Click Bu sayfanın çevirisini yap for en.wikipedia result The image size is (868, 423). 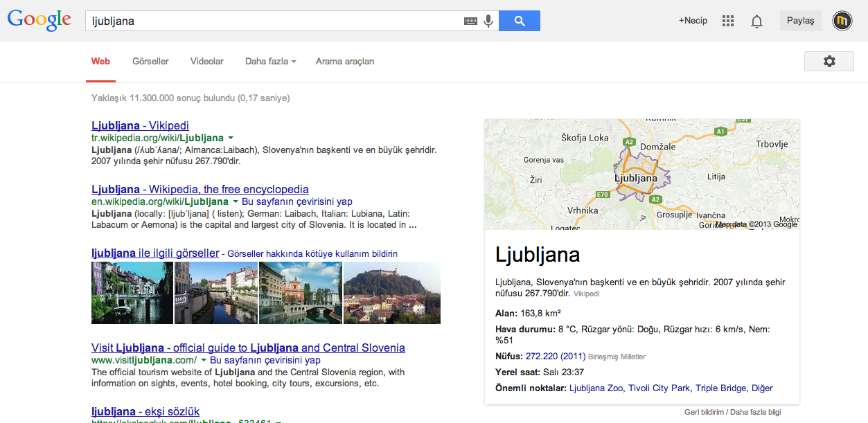(x=297, y=201)
